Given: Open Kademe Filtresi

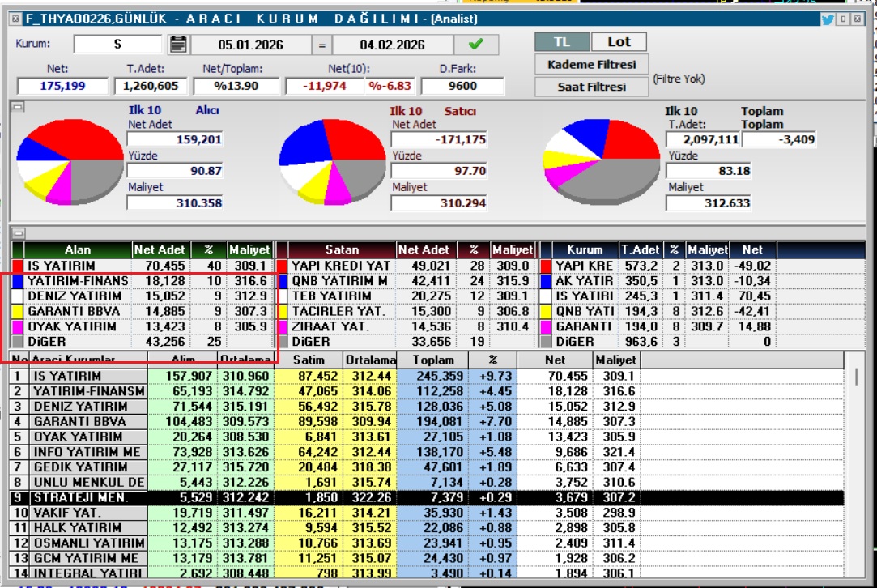Looking at the screenshot, I should [x=591, y=64].
